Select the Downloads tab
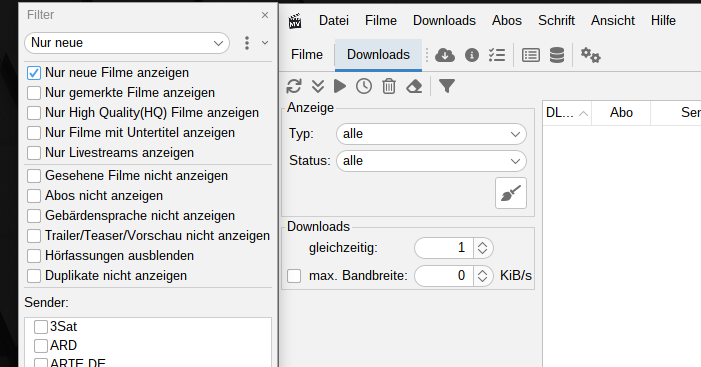The height and width of the screenshot is (367, 701). (x=378, y=55)
